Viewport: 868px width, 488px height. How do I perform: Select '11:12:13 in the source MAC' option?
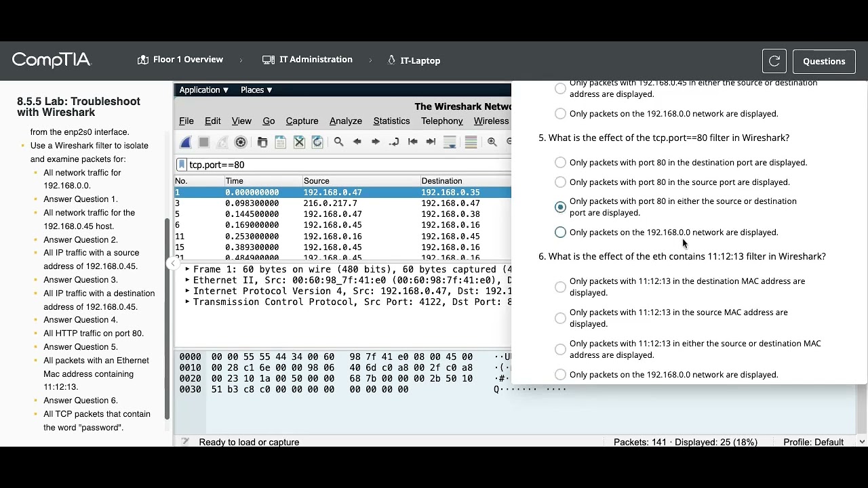pos(560,319)
